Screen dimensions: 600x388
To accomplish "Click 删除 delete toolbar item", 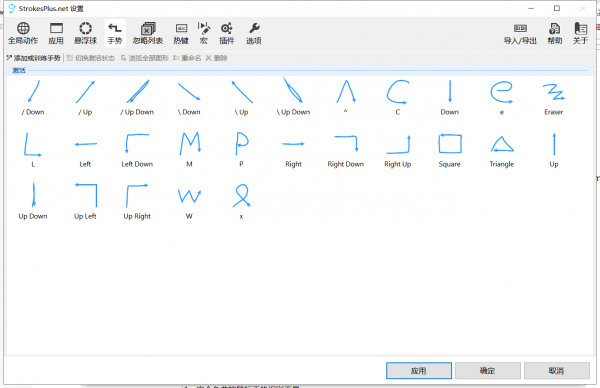I will pos(217,58).
